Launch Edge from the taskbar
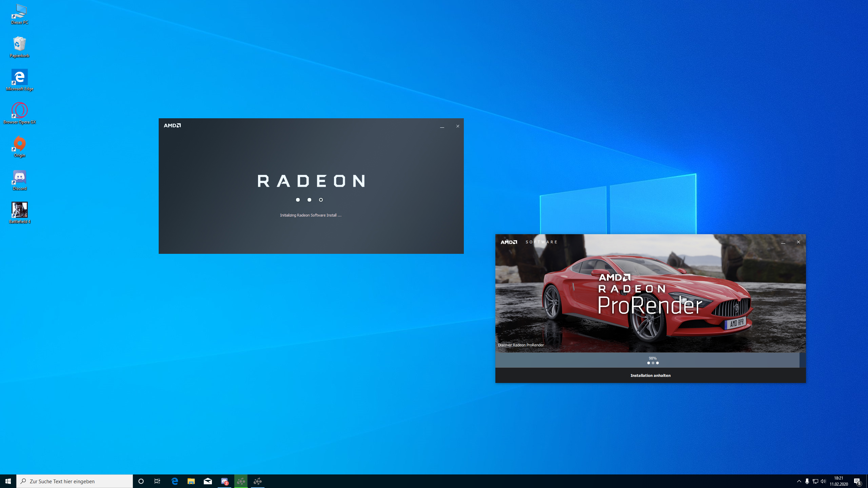The height and width of the screenshot is (488, 868). (175, 481)
